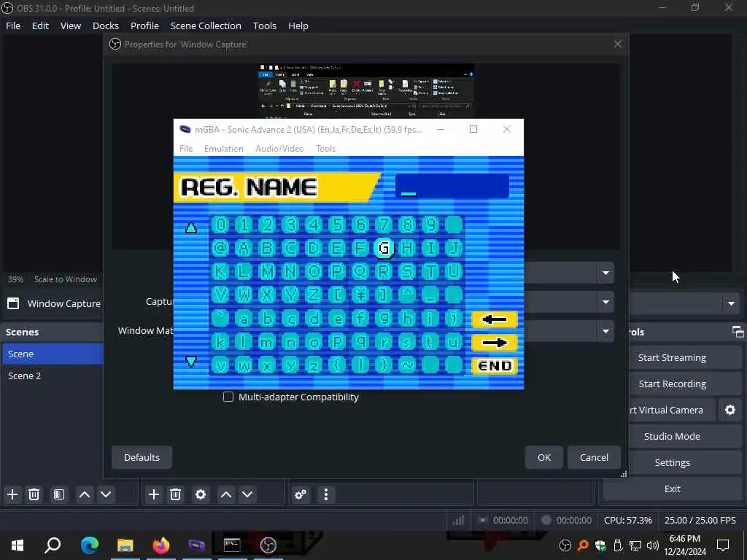The image size is (747, 560).
Task: Open the Help menu in OBS
Action: point(298,26)
